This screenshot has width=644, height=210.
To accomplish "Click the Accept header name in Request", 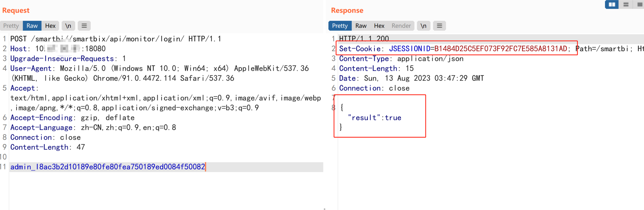I will tap(23, 88).
